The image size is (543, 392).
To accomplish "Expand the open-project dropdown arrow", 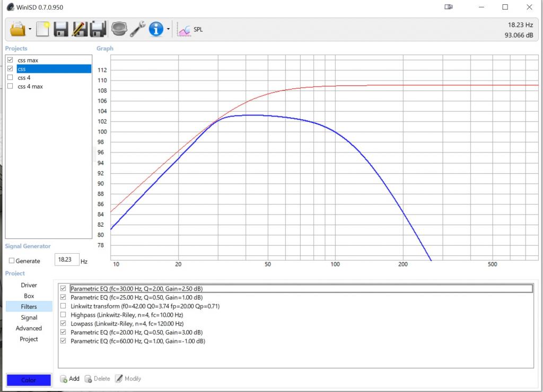I will [30, 29].
